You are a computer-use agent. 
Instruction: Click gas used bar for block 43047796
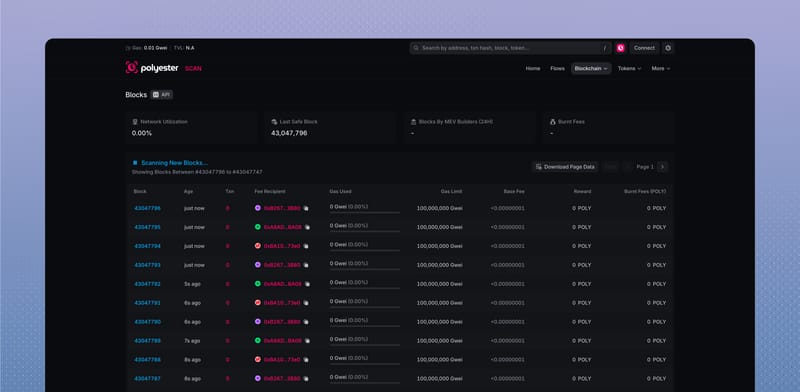click(x=365, y=212)
